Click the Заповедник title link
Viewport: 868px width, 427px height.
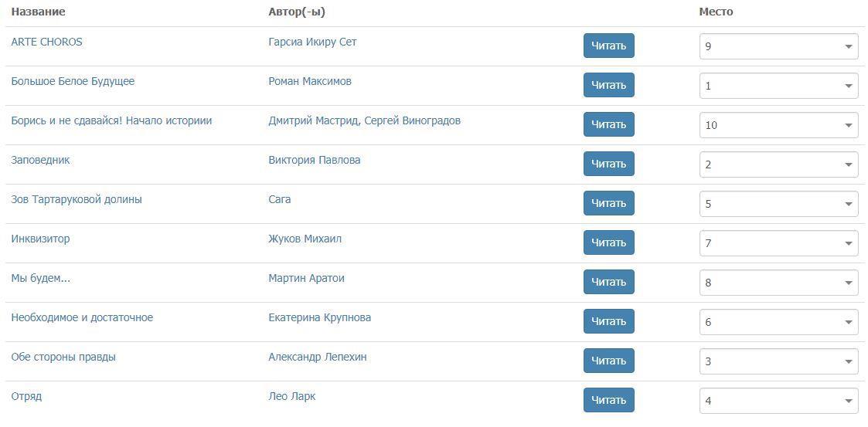(40, 160)
